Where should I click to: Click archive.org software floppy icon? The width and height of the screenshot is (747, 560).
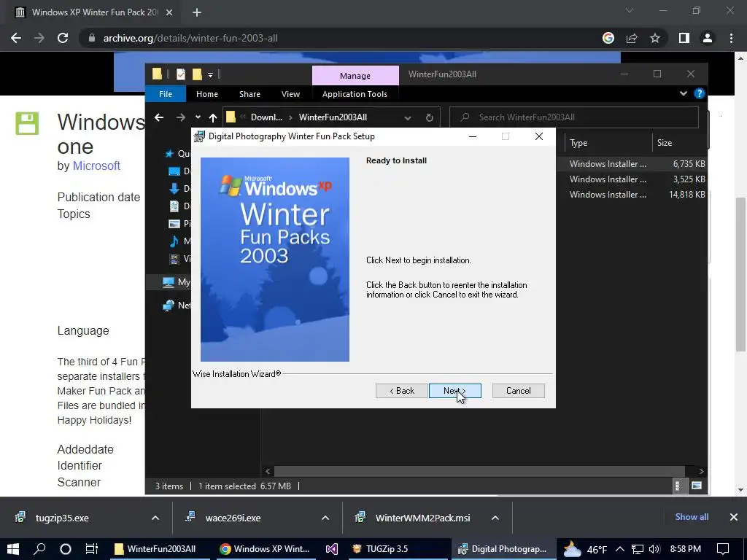click(27, 123)
